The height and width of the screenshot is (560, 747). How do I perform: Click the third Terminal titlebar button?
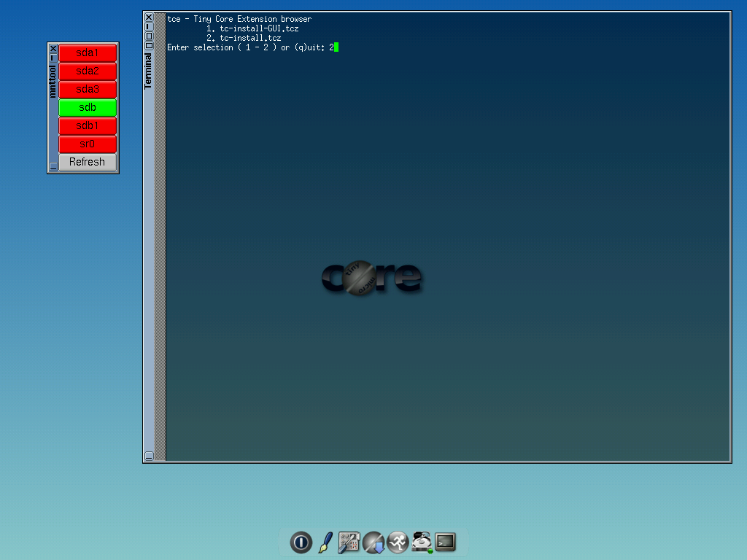[x=149, y=36]
